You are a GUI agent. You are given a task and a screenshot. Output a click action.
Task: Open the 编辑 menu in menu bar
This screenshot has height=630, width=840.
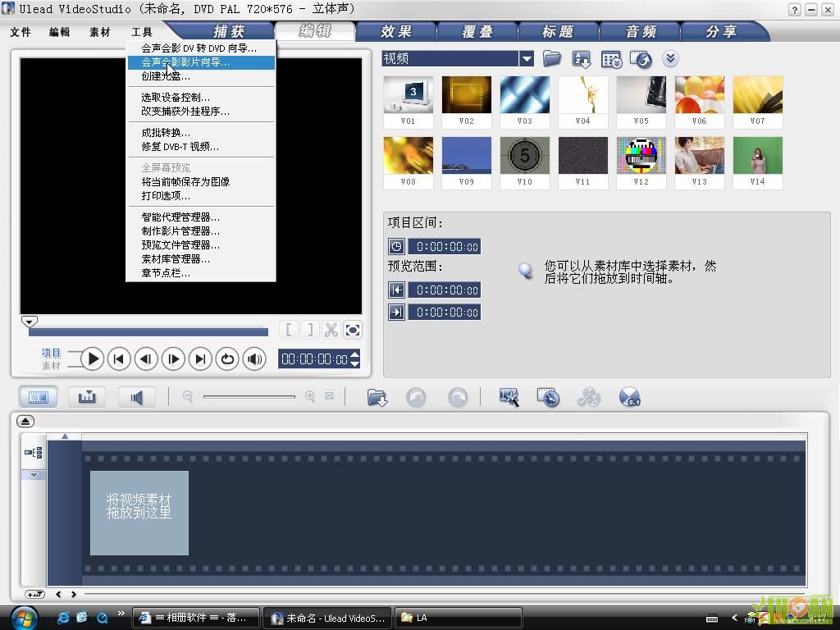(x=59, y=32)
